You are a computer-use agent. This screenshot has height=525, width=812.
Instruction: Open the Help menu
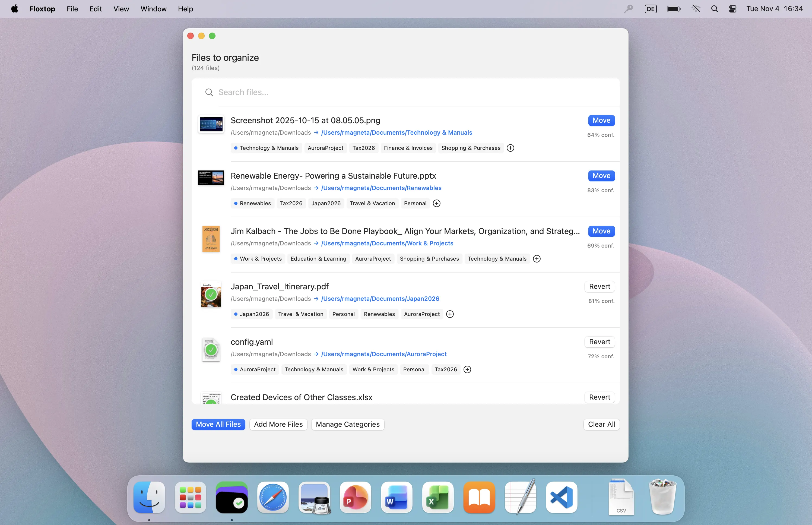[185, 9]
